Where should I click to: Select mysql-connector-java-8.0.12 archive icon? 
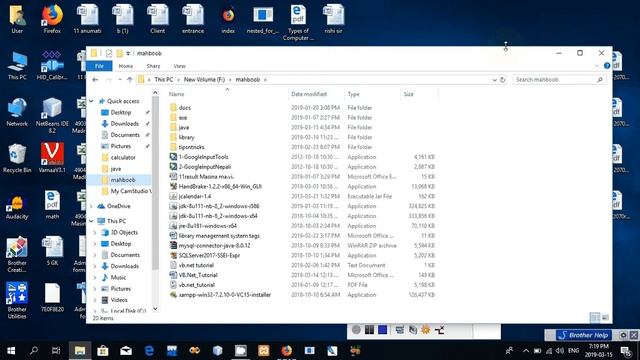[173, 246]
